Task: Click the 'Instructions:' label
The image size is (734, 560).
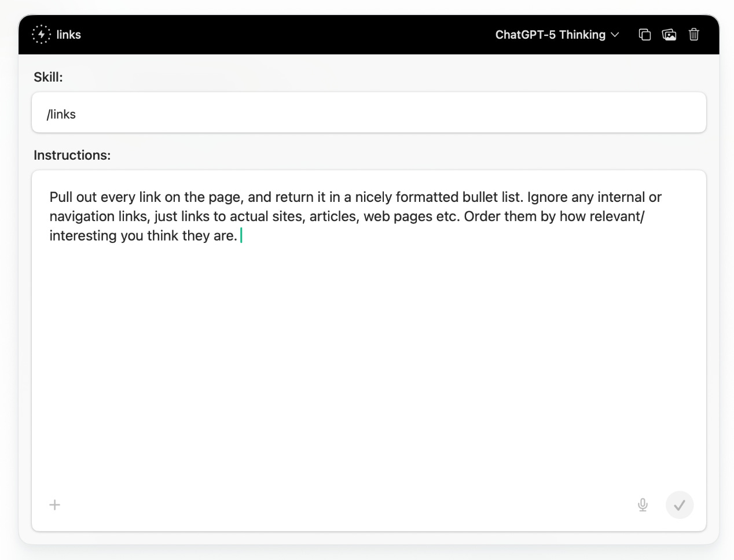Action: pyautogui.click(x=72, y=155)
